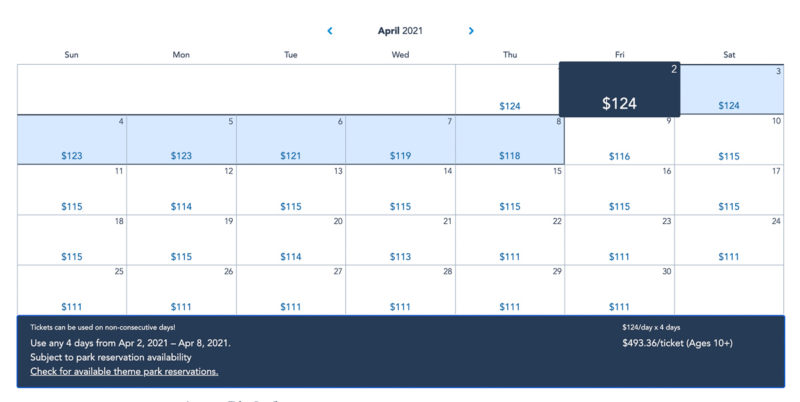
Task: Choose April 20 at $114
Action: click(291, 240)
